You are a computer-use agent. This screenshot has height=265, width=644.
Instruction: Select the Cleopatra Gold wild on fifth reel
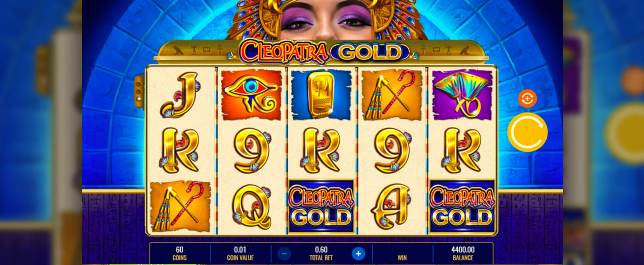(x=462, y=206)
